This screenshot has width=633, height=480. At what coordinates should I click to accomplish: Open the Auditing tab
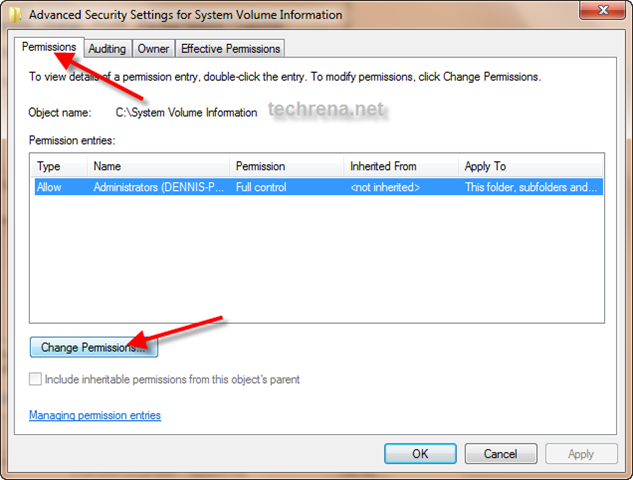coord(107,48)
